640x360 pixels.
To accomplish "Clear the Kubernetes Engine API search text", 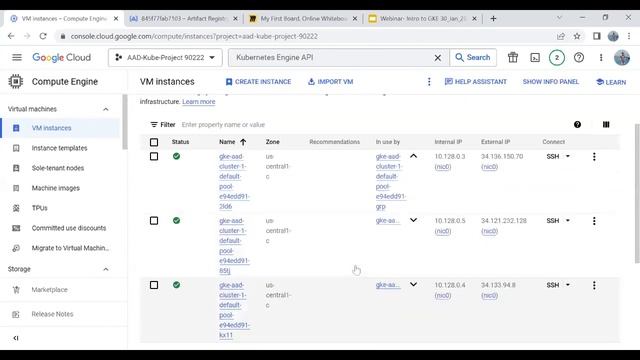I will click(438, 58).
